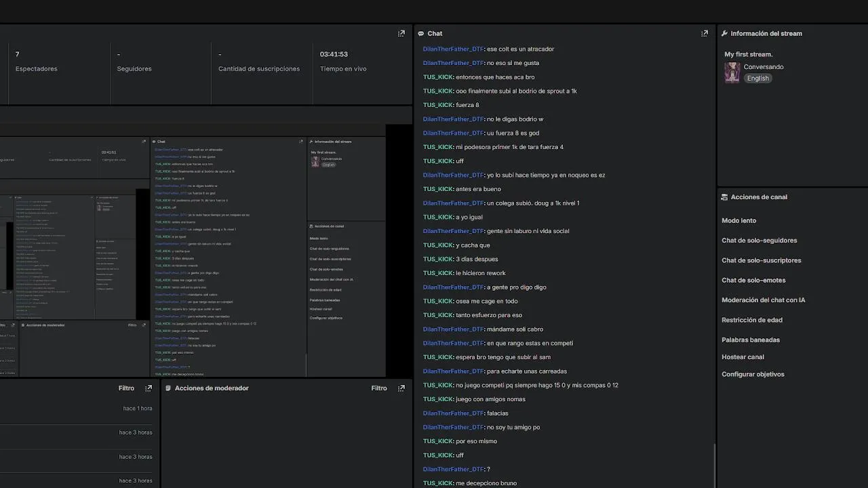
Task: Open Moderación del chat con IA
Action: pos(763,300)
